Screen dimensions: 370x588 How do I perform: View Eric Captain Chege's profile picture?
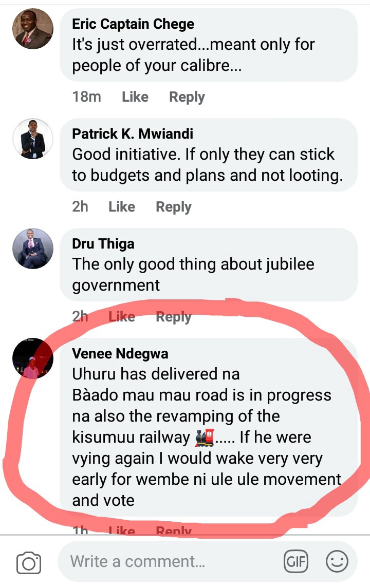[x=33, y=29]
